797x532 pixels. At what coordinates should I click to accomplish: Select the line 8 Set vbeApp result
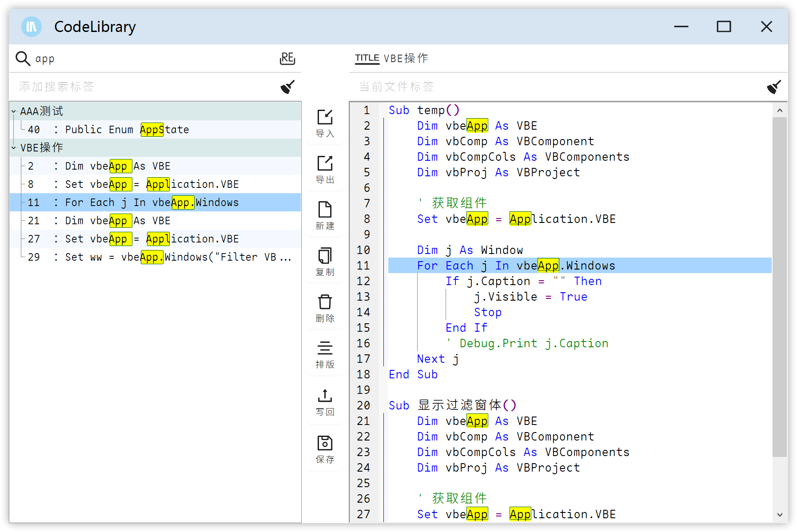(152, 184)
